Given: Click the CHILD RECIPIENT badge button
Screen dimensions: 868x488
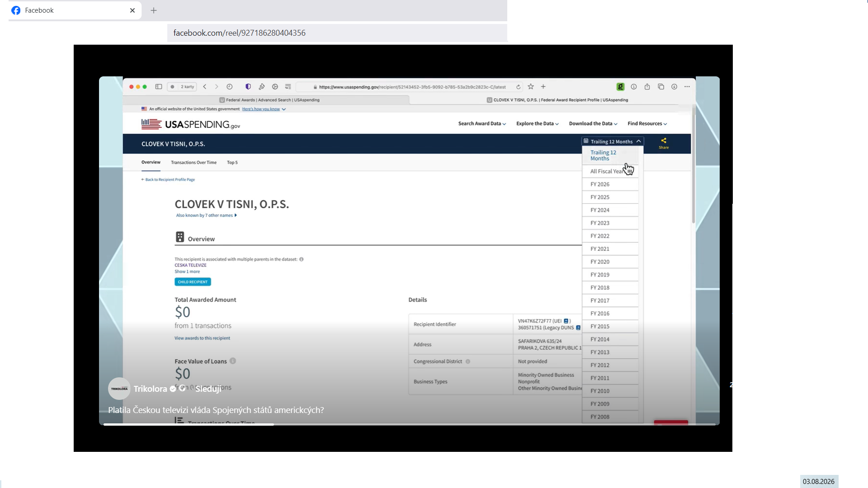Looking at the screenshot, I should coord(193,282).
